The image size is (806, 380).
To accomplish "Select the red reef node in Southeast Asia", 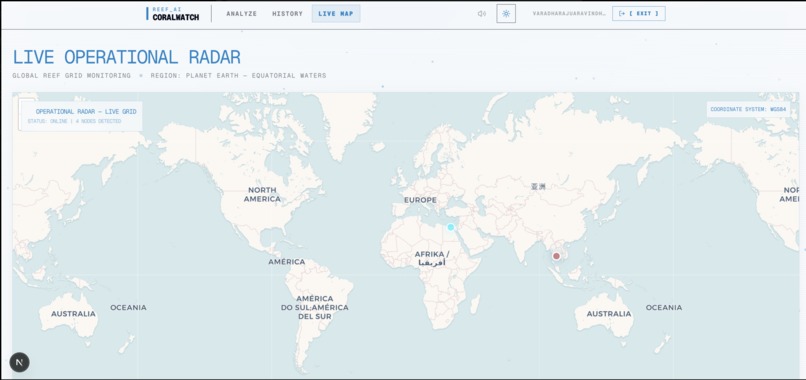I will coord(556,256).
